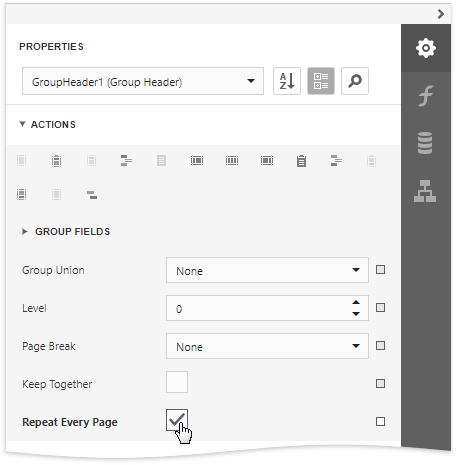456x465 pixels.
Task: Click the Group Union property marker square
Action: point(380,269)
